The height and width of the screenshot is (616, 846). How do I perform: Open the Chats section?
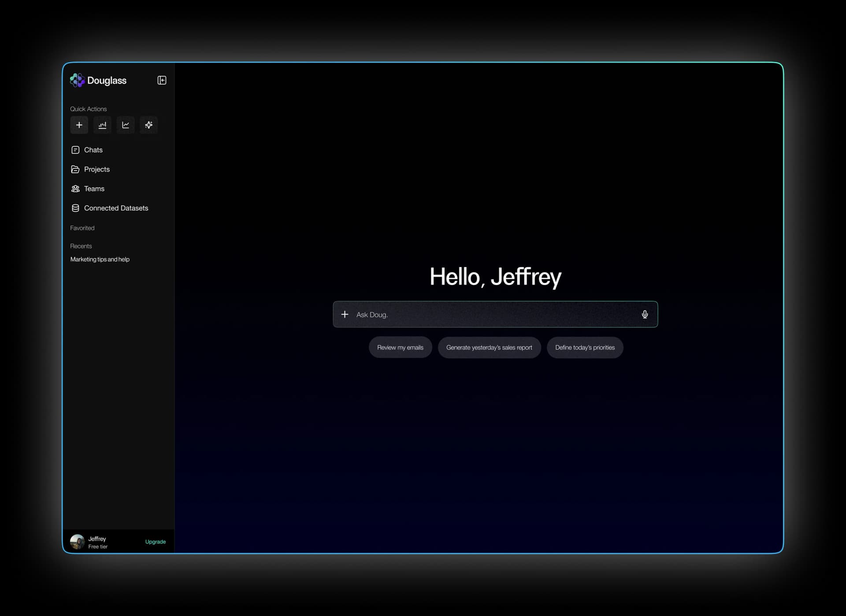pyautogui.click(x=93, y=150)
